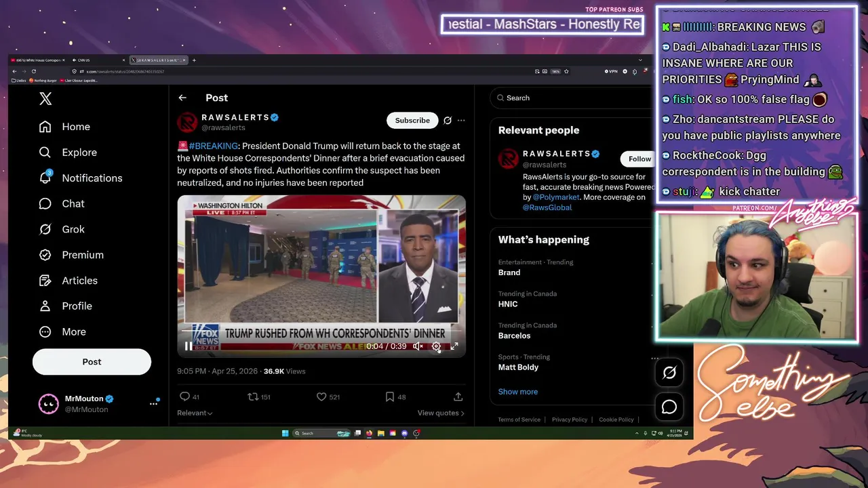Screen dimensions: 868x488
Task: Open Matt Boldy trend more options
Action: tap(654, 358)
